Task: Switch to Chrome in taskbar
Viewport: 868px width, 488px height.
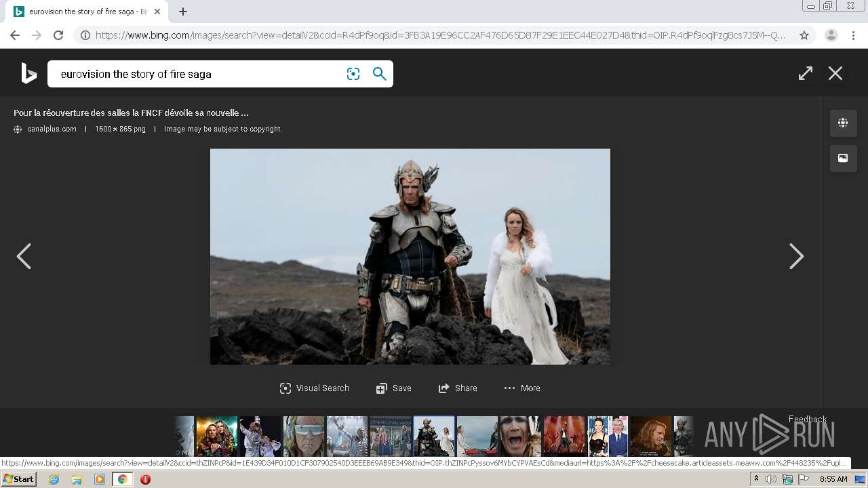Action: click(122, 479)
